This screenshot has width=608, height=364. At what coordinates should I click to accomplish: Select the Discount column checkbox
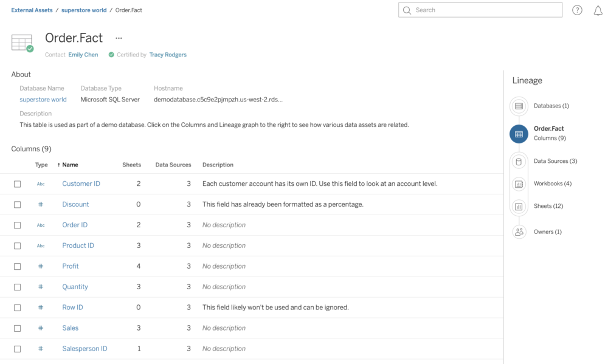(17, 205)
